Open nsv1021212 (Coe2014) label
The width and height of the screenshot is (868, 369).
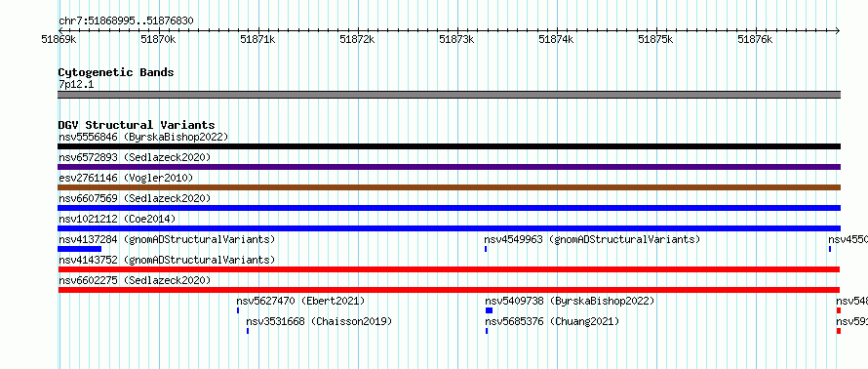pyautogui.click(x=117, y=219)
